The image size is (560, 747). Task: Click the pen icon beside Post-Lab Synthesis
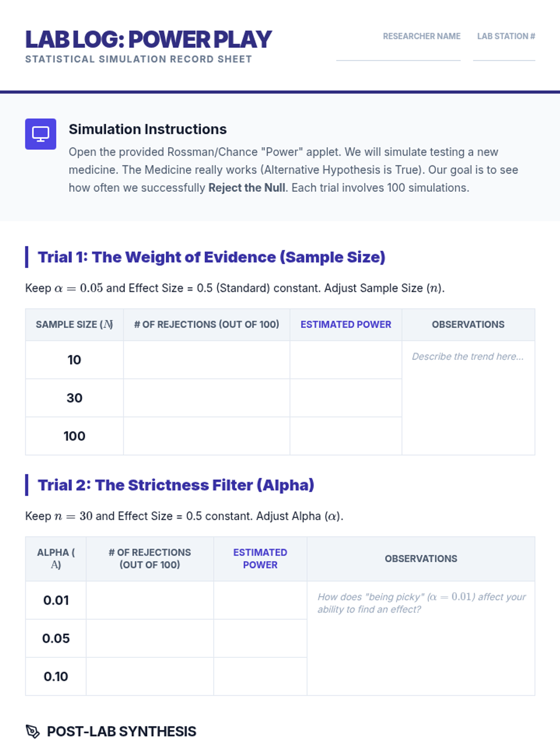(x=33, y=731)
